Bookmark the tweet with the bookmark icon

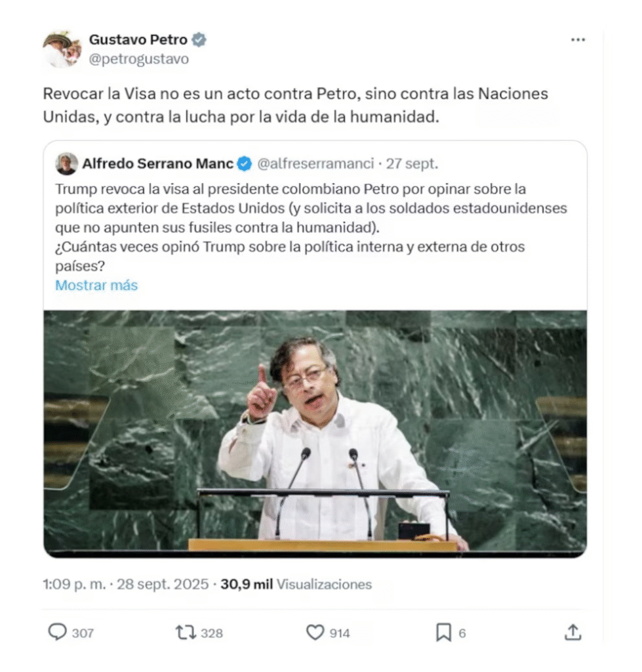pyautogui.click(x=443, y=633)
